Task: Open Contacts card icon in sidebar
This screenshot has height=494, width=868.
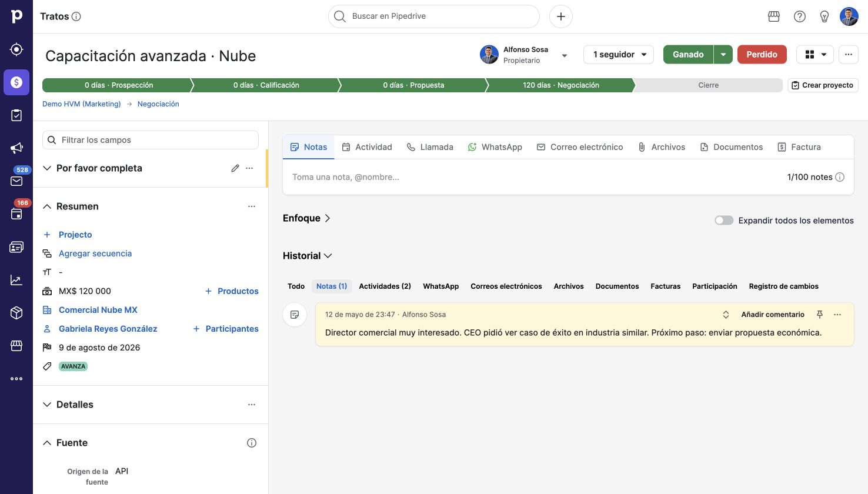Action: pyautogui.click(x=16, y=247)
